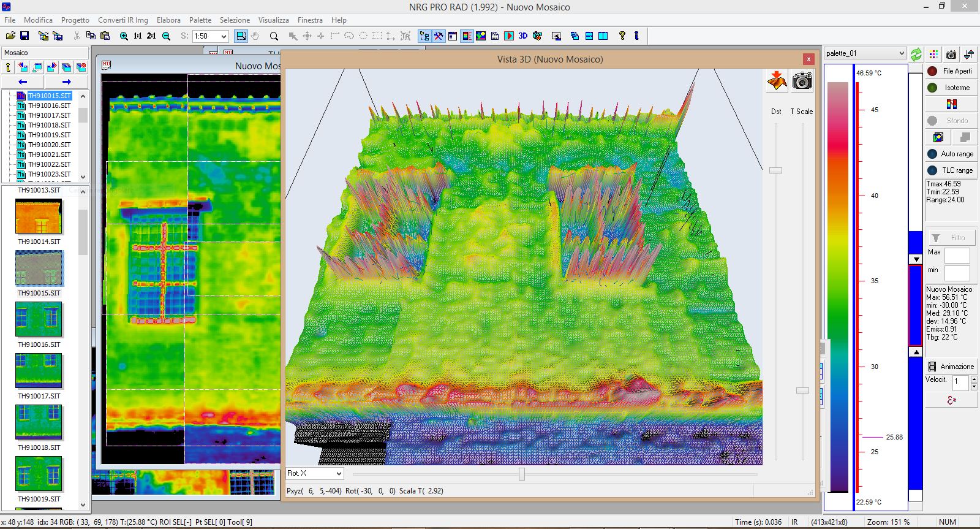Image resolution: width=980 pixels, height=529 pixels.
Task: Open the Modifica menu
Action: [38, 20]
